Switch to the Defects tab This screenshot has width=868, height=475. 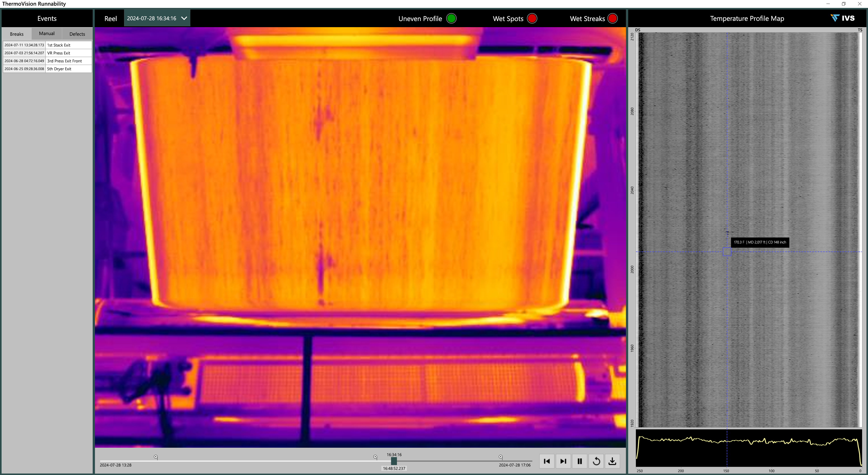click(77, 34)
